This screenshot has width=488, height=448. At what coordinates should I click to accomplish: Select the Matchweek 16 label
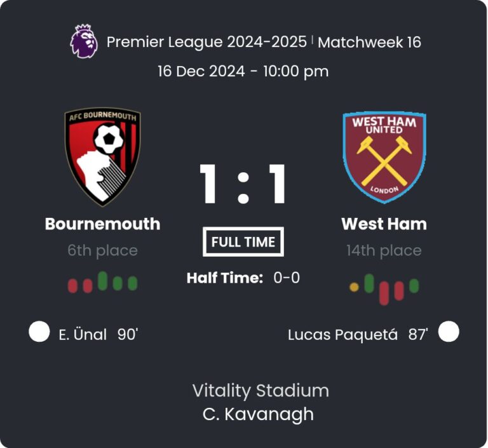369,43
